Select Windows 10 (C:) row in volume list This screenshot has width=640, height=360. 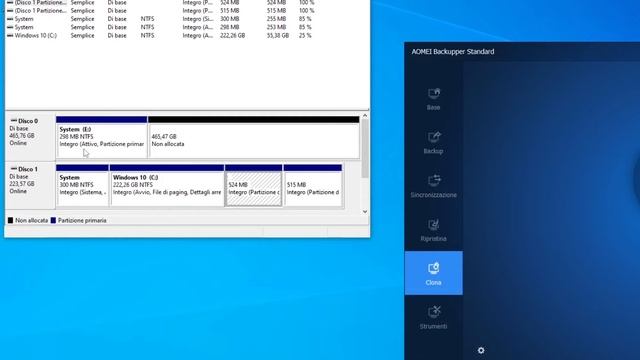(161, 36)
